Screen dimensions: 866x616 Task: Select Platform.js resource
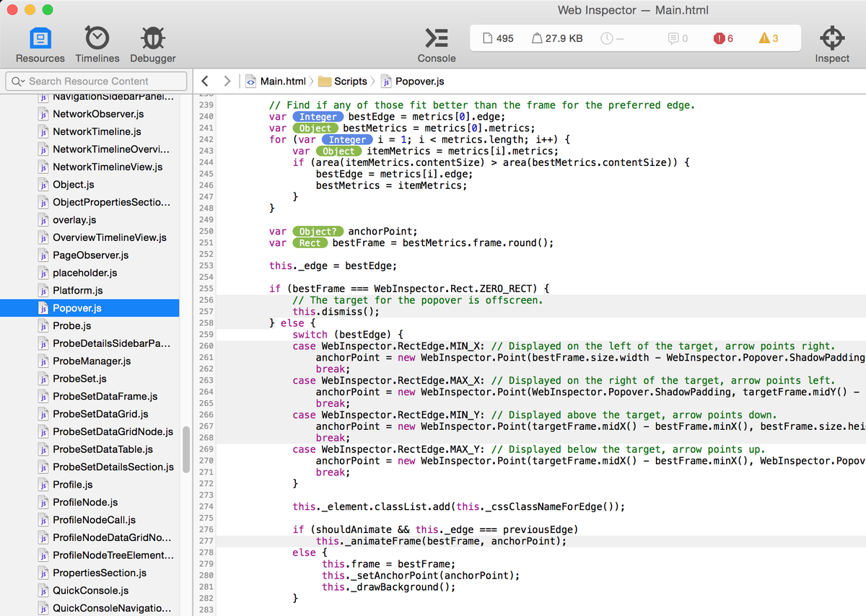89,291
